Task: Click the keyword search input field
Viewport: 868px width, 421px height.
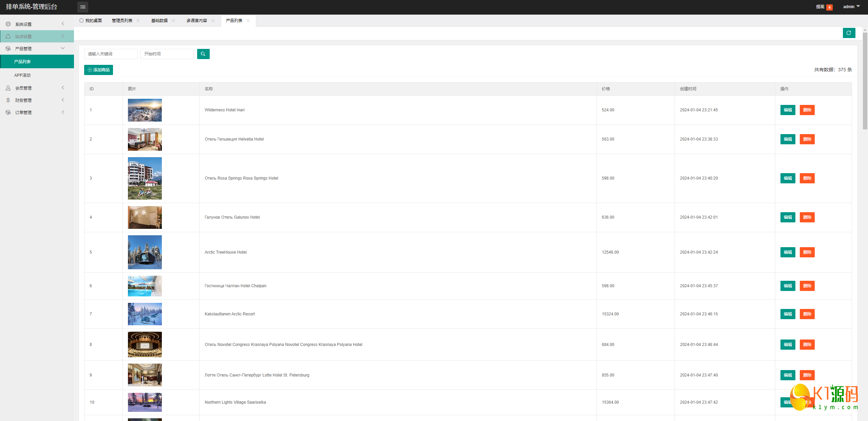Action: [111, 54]
